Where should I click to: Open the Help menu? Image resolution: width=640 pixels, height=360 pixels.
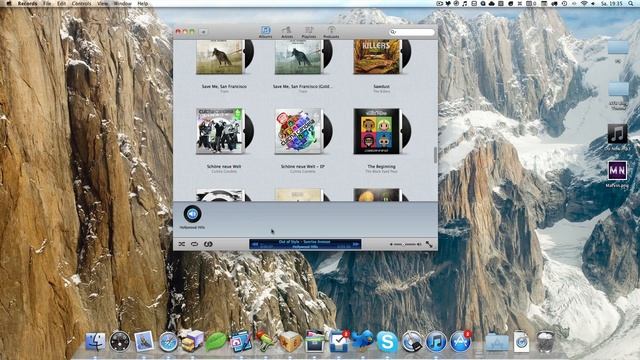tap(142, 3)
